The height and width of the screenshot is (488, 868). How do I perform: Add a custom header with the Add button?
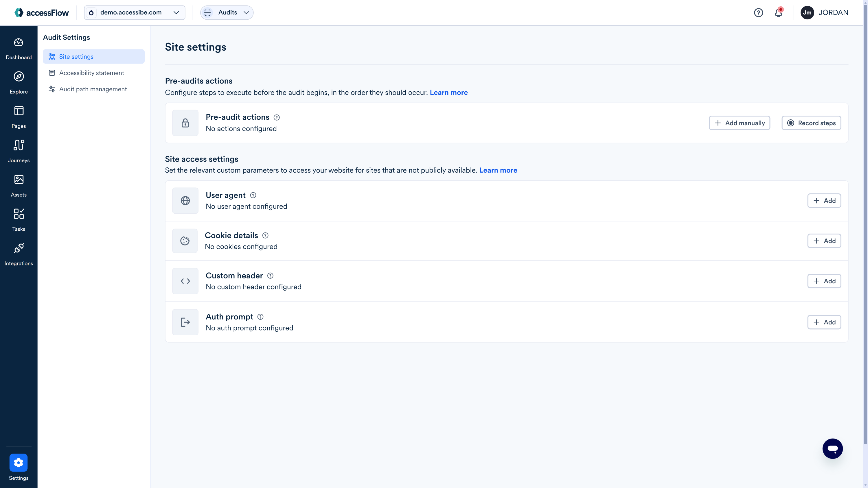(824, 281)
